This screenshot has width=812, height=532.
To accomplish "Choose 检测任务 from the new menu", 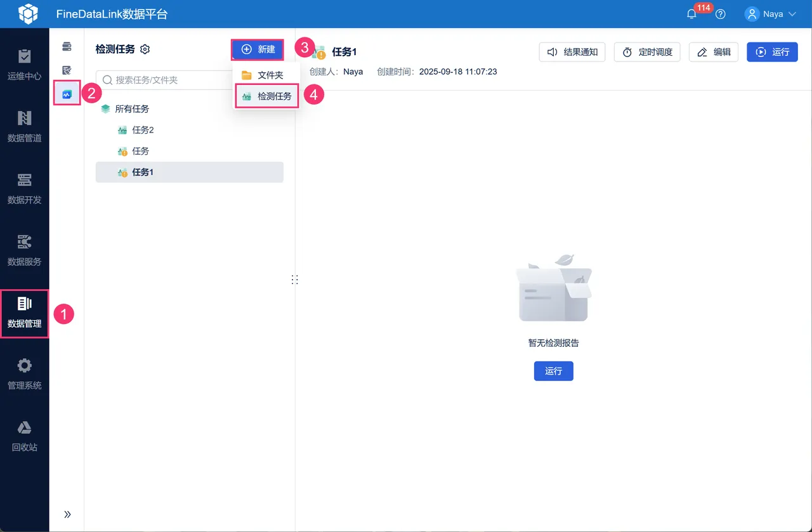I will 266,96.
